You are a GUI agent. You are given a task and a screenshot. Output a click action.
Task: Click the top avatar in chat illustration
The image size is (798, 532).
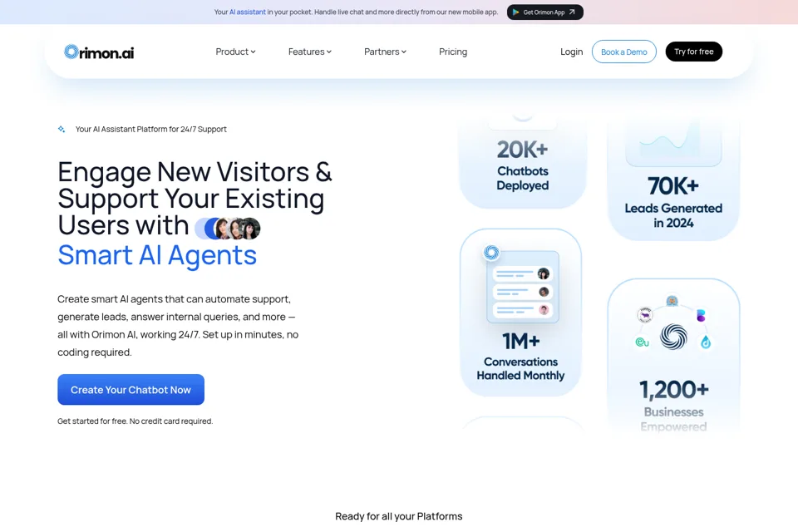[x=544, y=273]
